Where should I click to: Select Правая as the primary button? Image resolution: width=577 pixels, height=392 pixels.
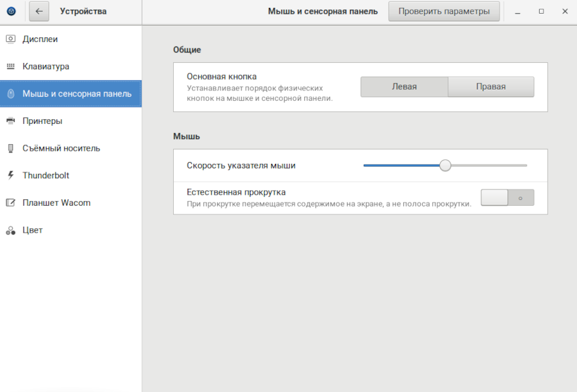point(490,87)
